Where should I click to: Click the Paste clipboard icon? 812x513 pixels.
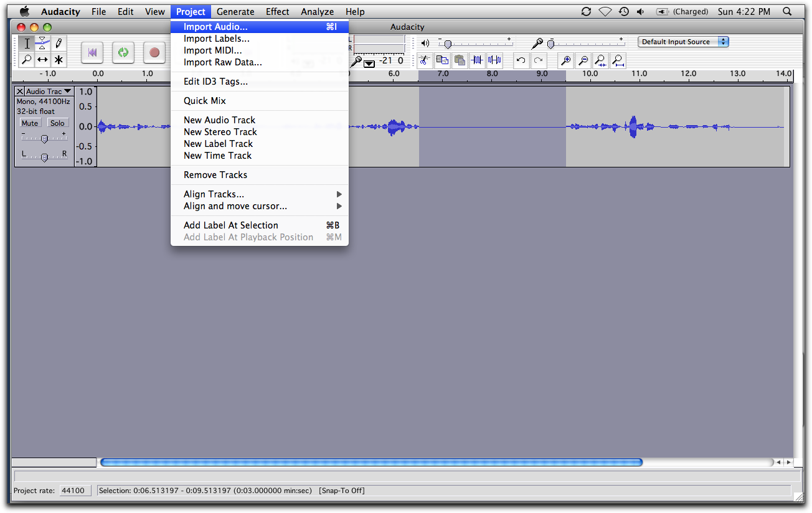click(460, 60)
